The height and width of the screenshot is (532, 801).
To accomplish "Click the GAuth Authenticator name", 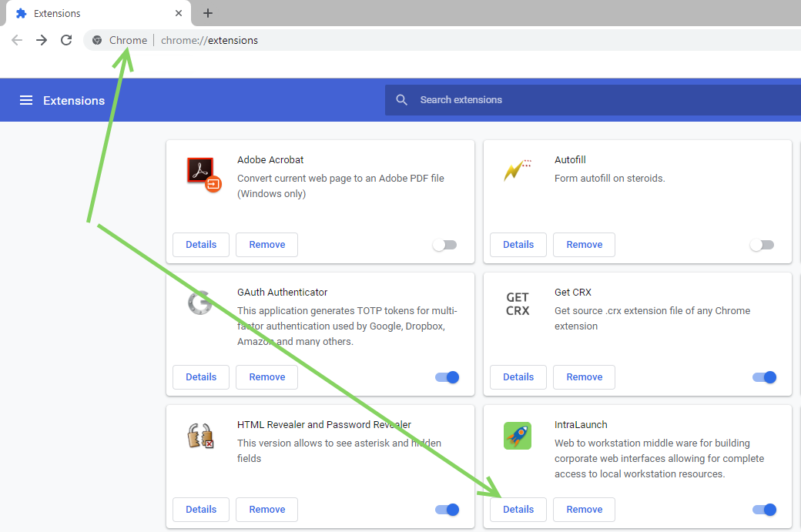I will 282,292.
